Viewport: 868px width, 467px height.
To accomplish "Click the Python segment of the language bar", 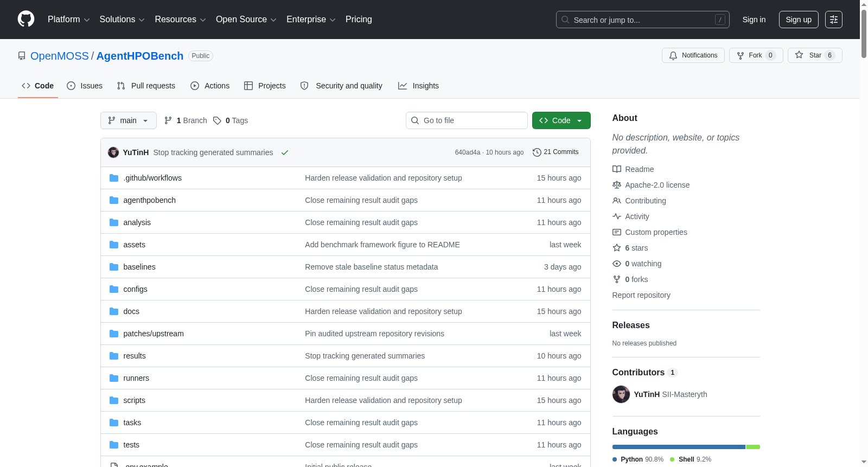I will 679,447.
